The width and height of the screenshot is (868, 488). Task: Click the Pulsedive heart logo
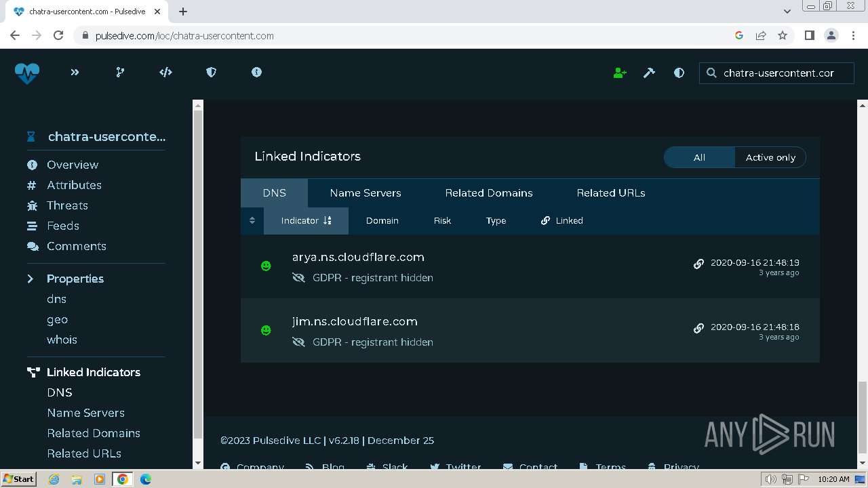point(27,73)
